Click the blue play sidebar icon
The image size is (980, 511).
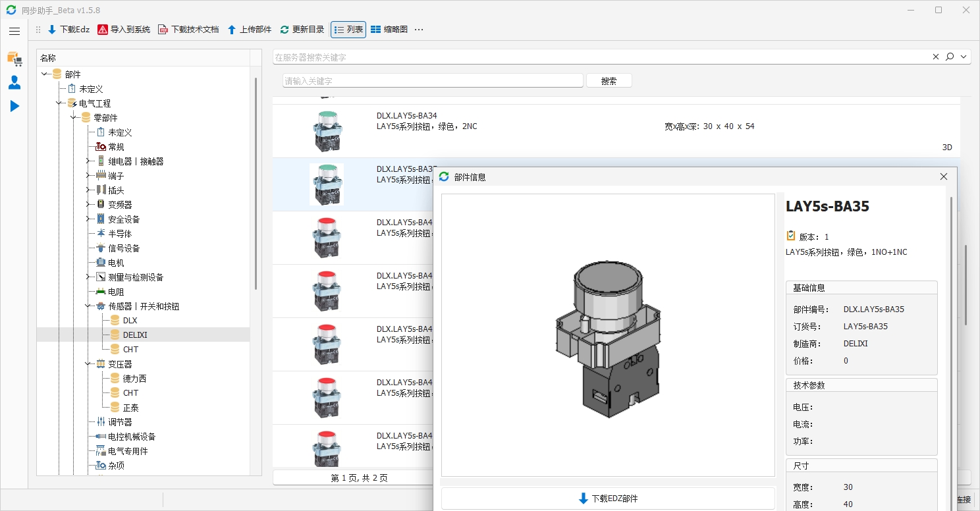14,106
